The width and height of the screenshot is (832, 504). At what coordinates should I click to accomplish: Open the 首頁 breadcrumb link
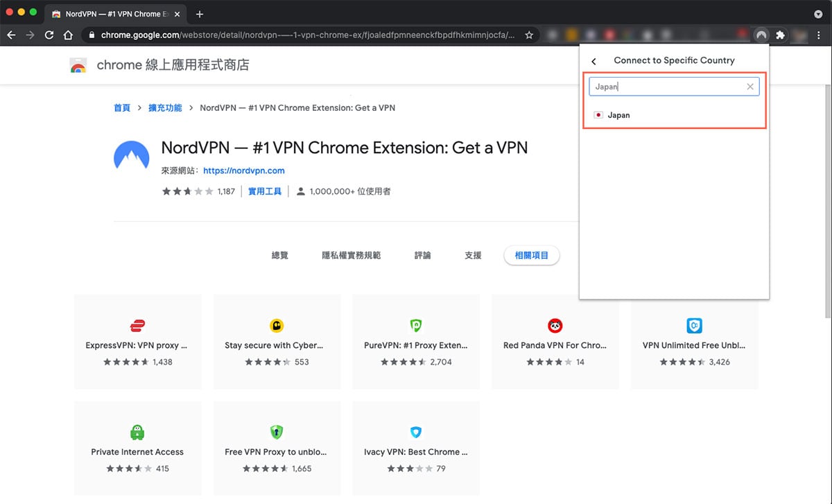122,108
